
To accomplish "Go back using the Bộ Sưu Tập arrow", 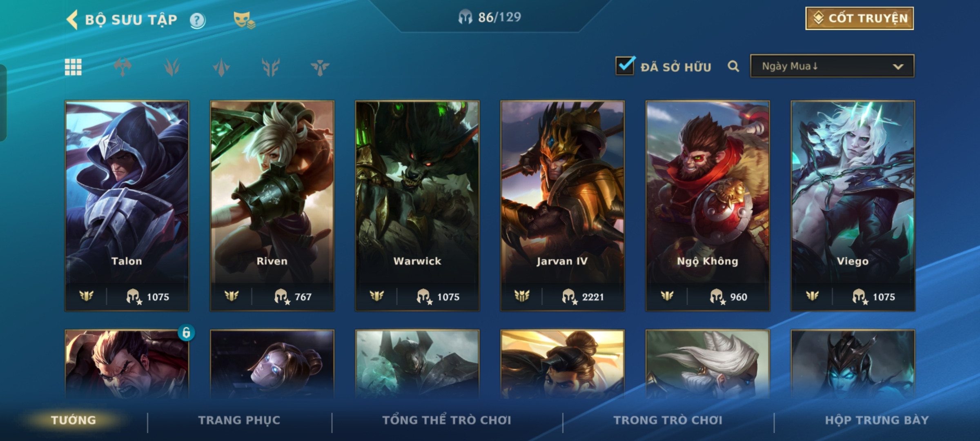I will click(x=72, y=20).
